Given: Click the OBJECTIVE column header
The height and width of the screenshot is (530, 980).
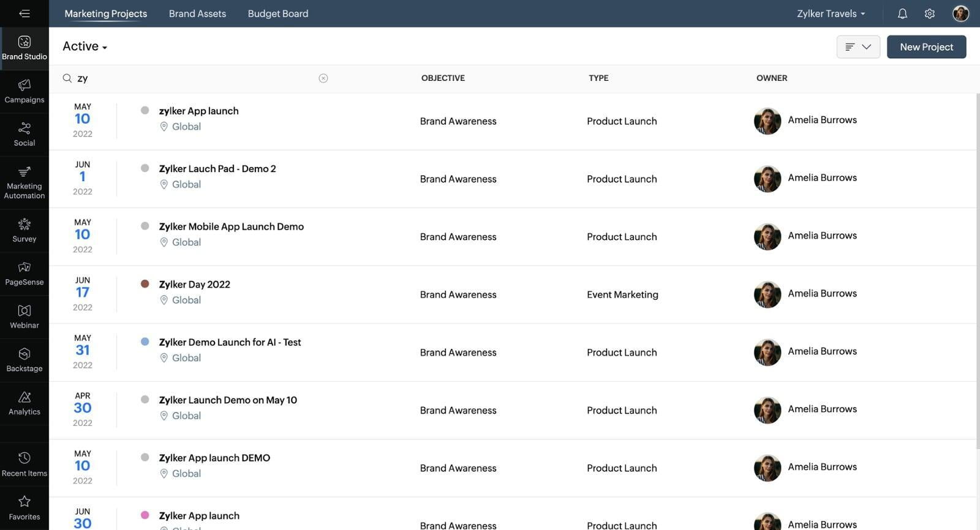Looking at the screenshot, I should tap(443, 78).
